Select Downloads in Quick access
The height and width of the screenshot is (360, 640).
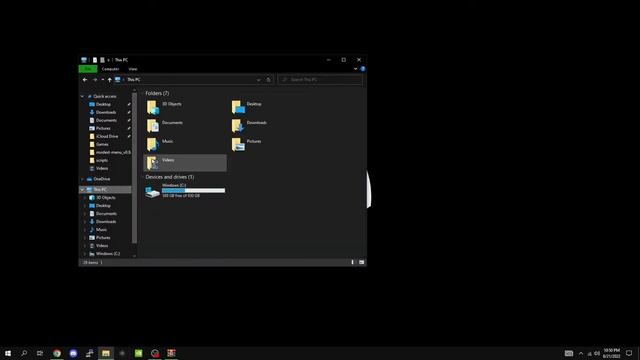(106, 112)
